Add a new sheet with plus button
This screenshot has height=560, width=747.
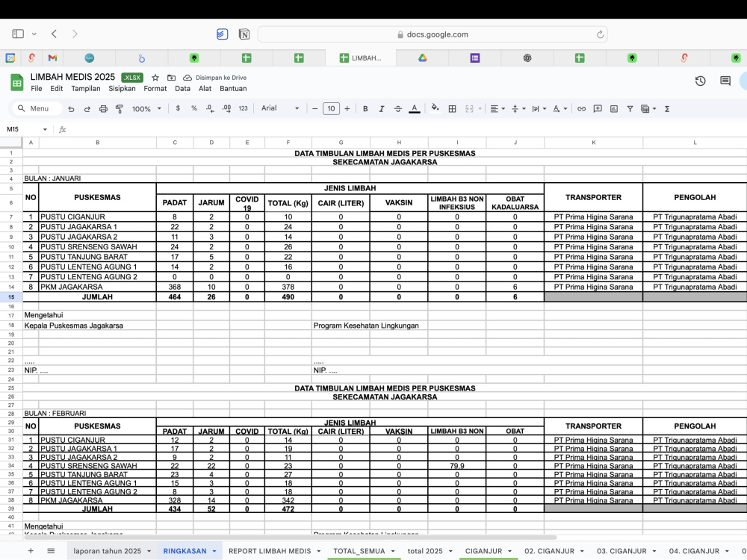point(31,551)
